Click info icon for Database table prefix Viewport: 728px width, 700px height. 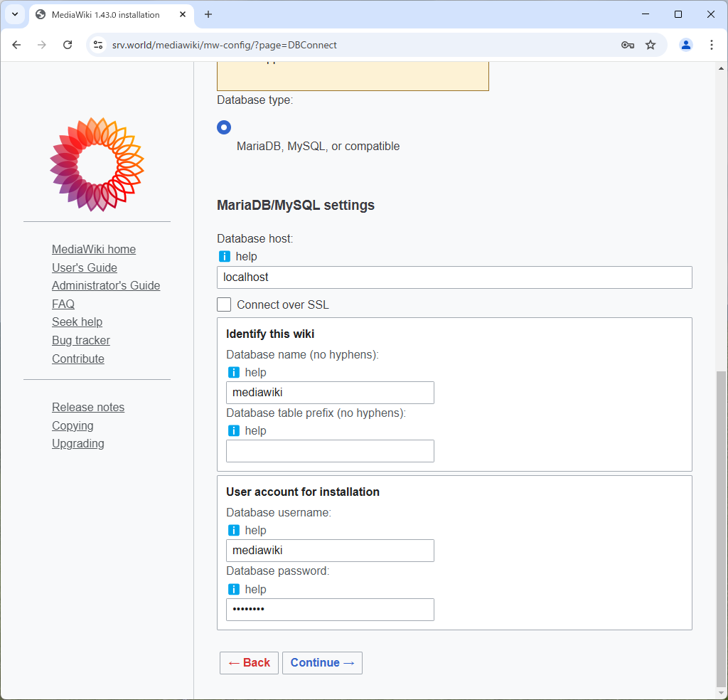click(x=233, y=430)
